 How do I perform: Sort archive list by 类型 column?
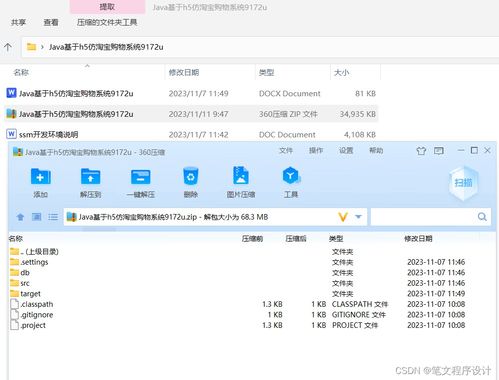point(336,239)
